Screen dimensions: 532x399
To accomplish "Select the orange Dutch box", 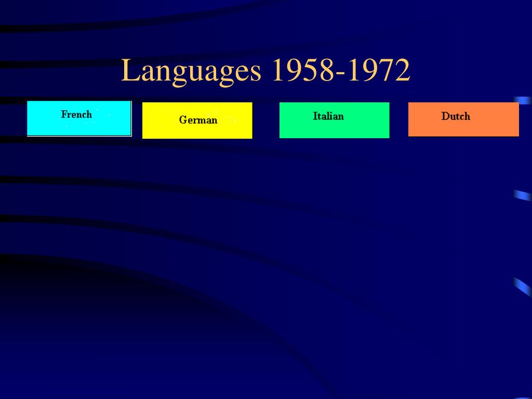I will tap(463, 119).
